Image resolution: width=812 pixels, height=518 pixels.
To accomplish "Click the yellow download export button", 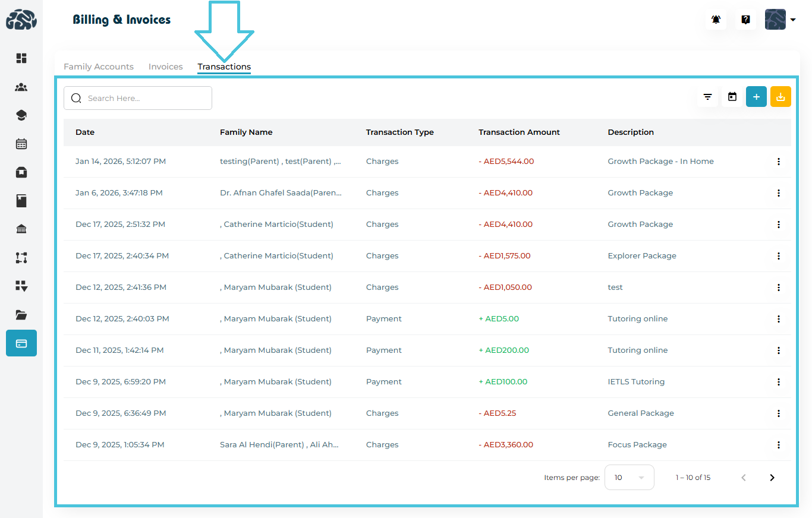I will coord(780,97).
